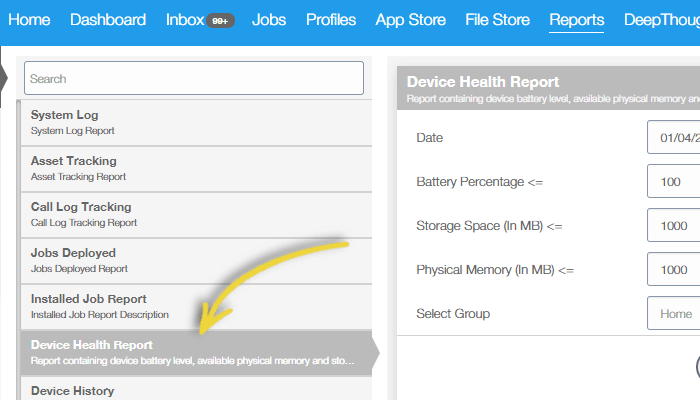
Task: Click the reports Search field
Action: tap(194, 78)
